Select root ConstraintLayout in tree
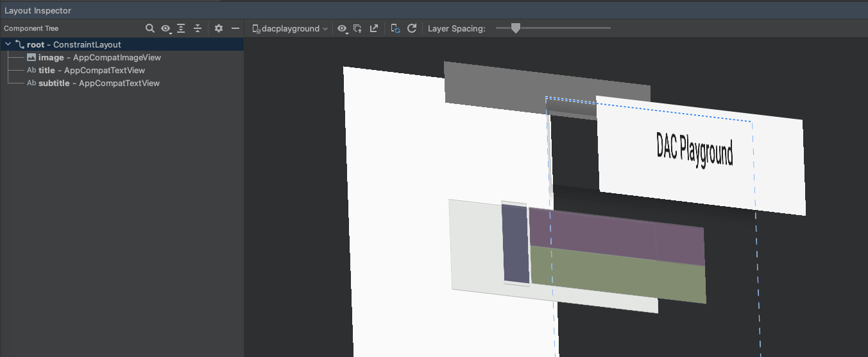 (x=74, y=45)
